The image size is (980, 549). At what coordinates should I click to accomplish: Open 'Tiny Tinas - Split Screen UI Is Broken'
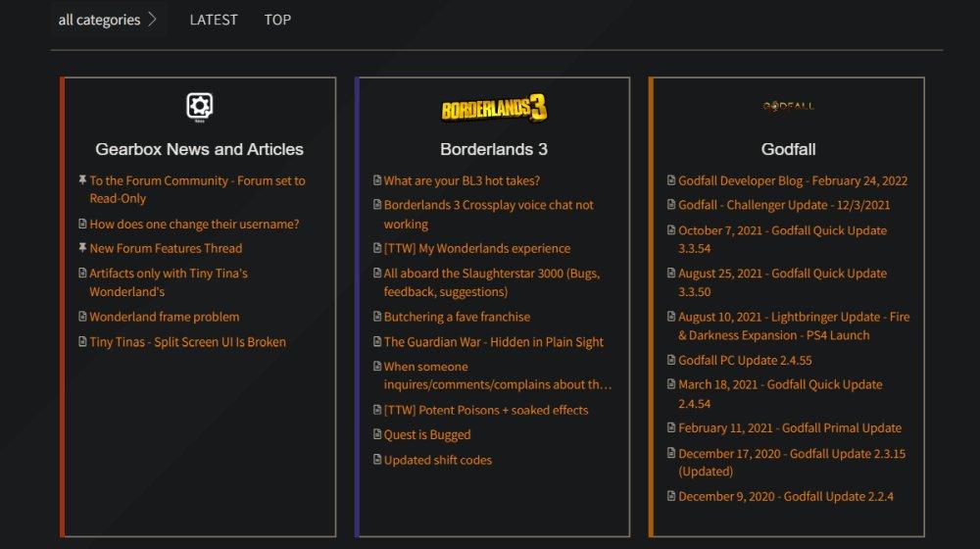tap(187, 342)
